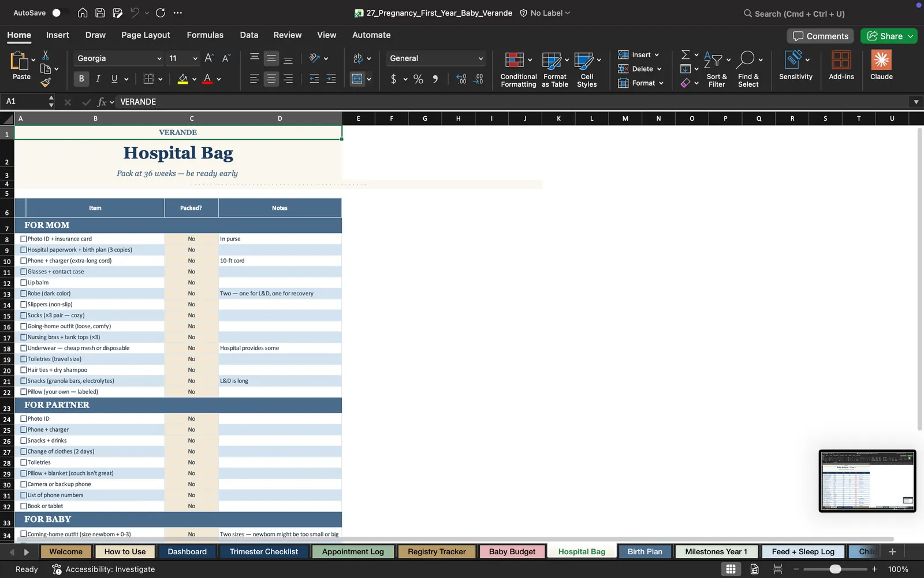Check the Toiletries (travel size) checkbox

24,359
